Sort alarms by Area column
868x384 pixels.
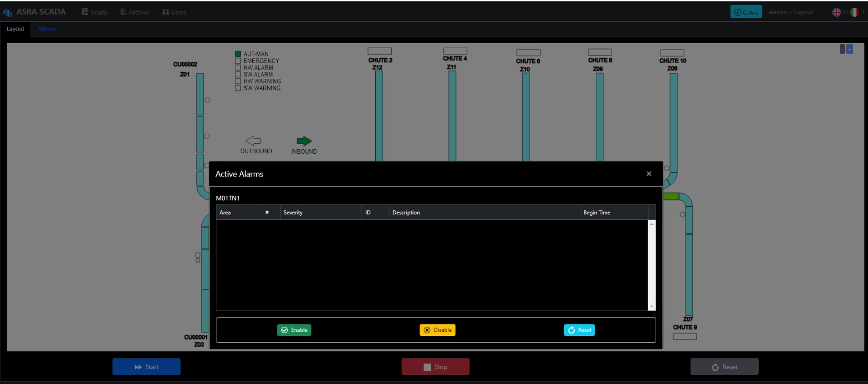coord(239,212)
